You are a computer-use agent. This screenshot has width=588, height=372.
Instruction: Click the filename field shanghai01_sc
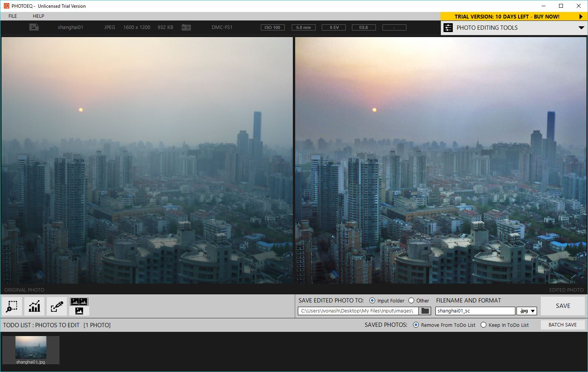point(475,311)
